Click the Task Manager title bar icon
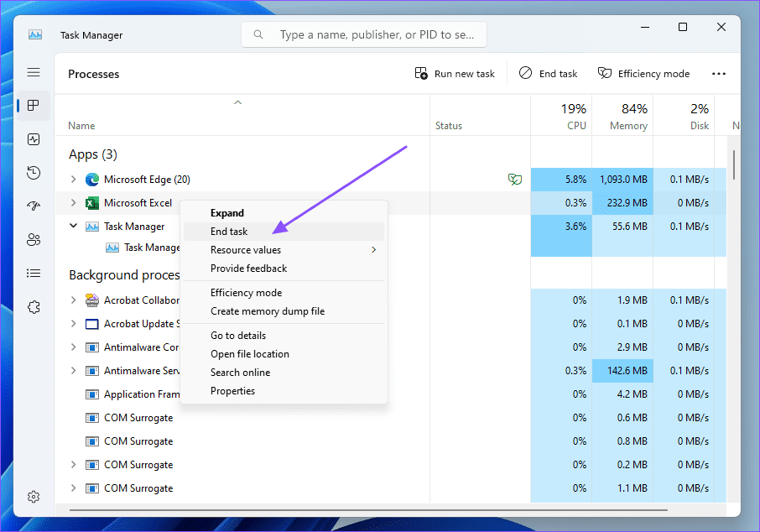Viewport: 760px width, 532px height. click(35, 34)
